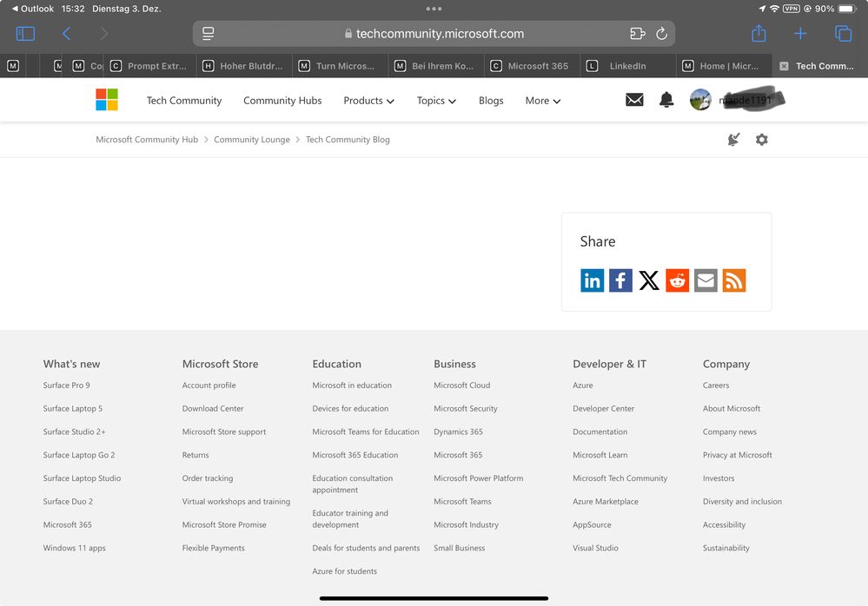Switch to Prompt Extr... tab
Screen dimensions: 868x606
point(149,66)
